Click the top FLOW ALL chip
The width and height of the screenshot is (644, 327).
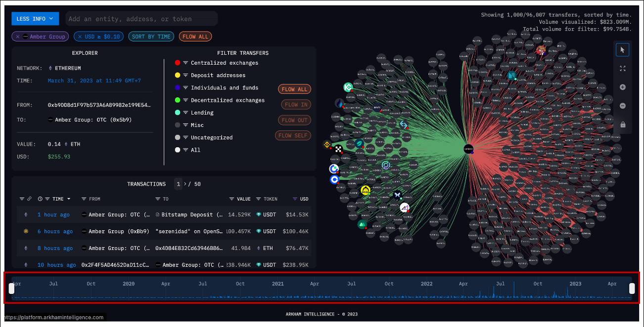pos(195,37)
